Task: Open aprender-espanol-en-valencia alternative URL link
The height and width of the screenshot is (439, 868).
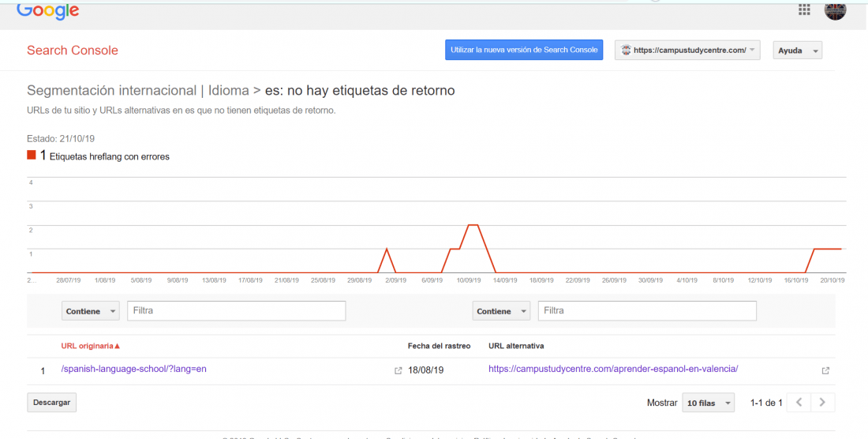Action: (x=613, y=369)
